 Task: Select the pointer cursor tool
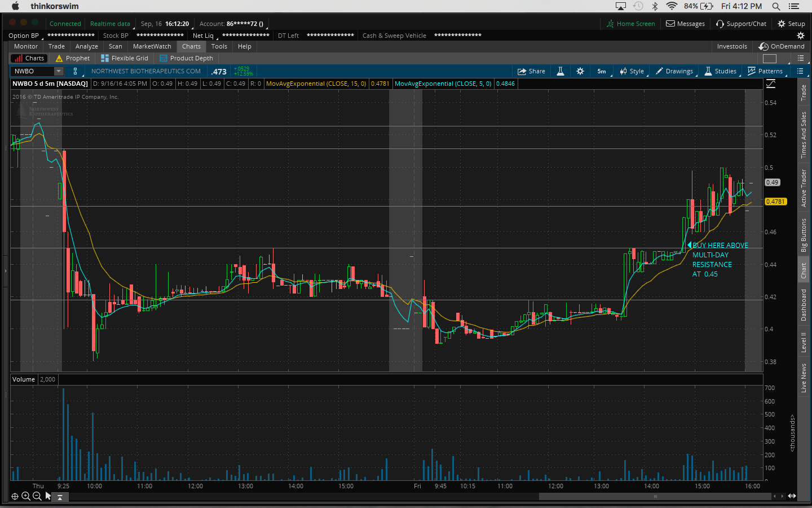[x=48, y=496]
